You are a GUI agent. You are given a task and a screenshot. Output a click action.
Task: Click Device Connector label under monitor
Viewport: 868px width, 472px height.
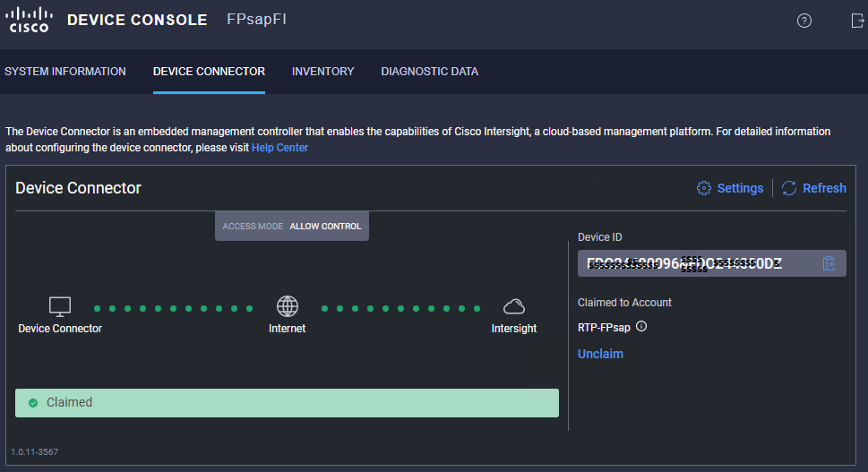point(60,329)
